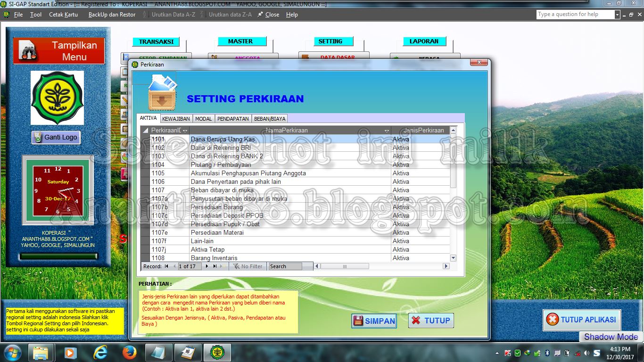This screenshot has height=362, width=644.
Task: Switch to the KEWAJIBAN tab
Action: (x=176, y=119)
